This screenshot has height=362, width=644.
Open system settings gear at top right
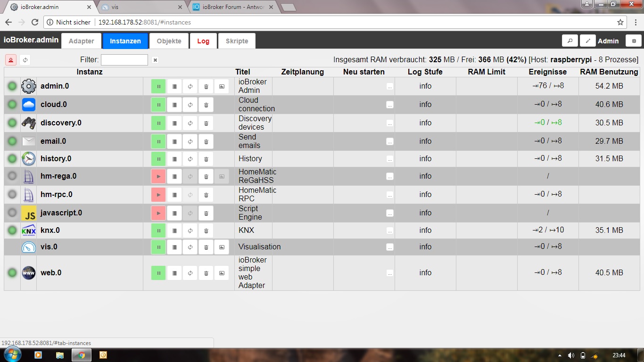(634, 41)
